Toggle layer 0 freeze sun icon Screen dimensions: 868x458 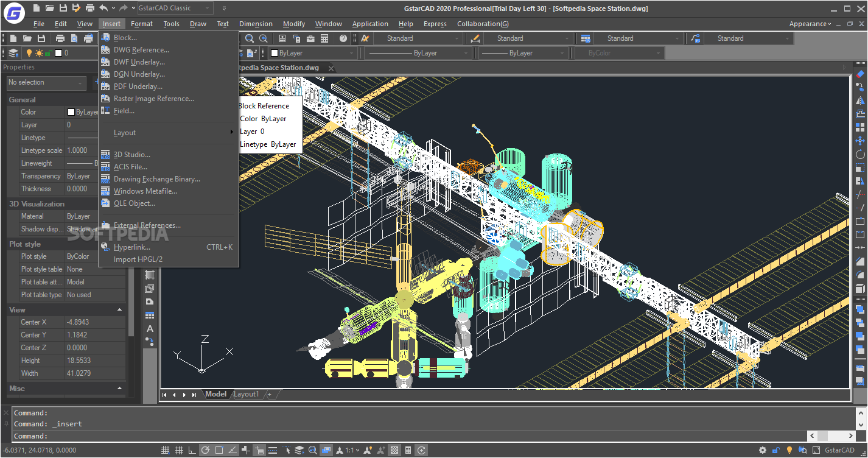38,53
